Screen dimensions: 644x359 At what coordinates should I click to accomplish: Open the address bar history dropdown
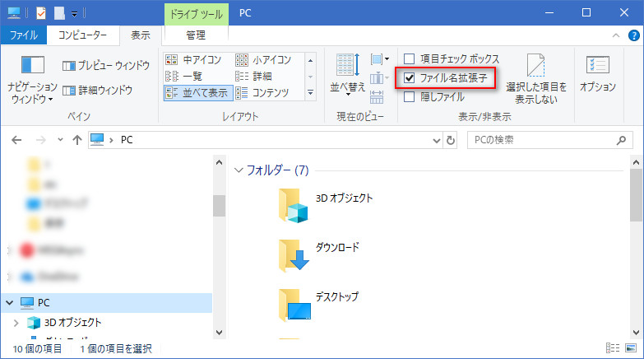pos(436,140)
